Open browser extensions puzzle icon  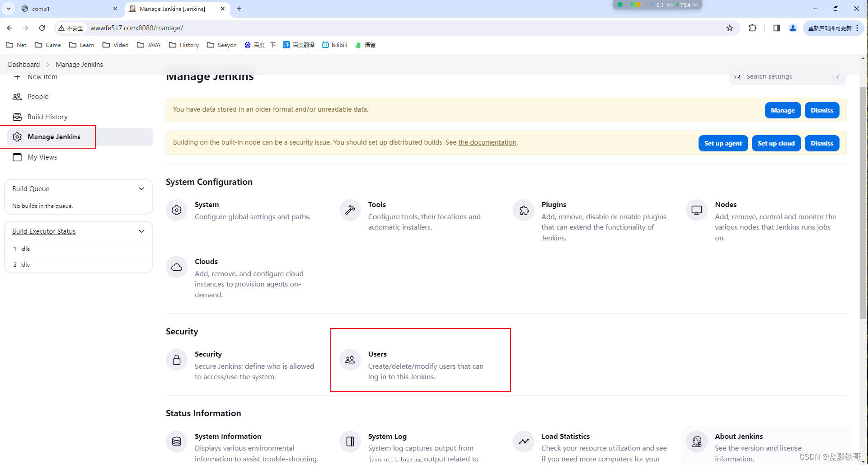(752, 28)
